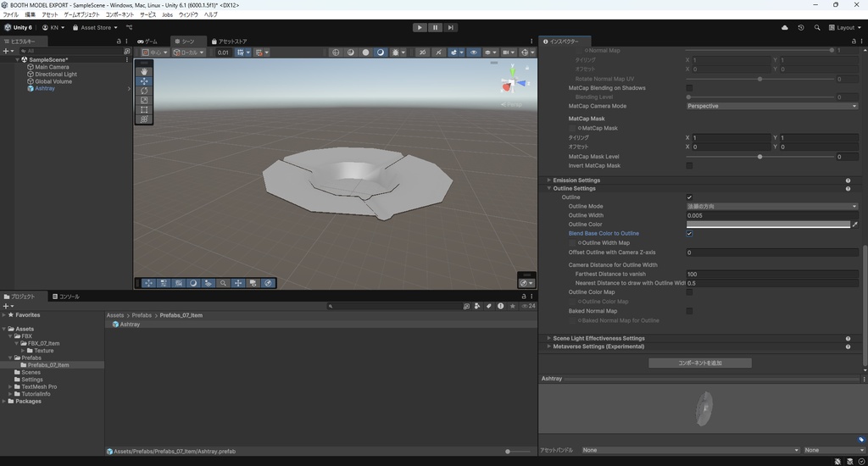Select wireframe draw mode globe icon
Screen dimensions: 868x466
point(336,52)
